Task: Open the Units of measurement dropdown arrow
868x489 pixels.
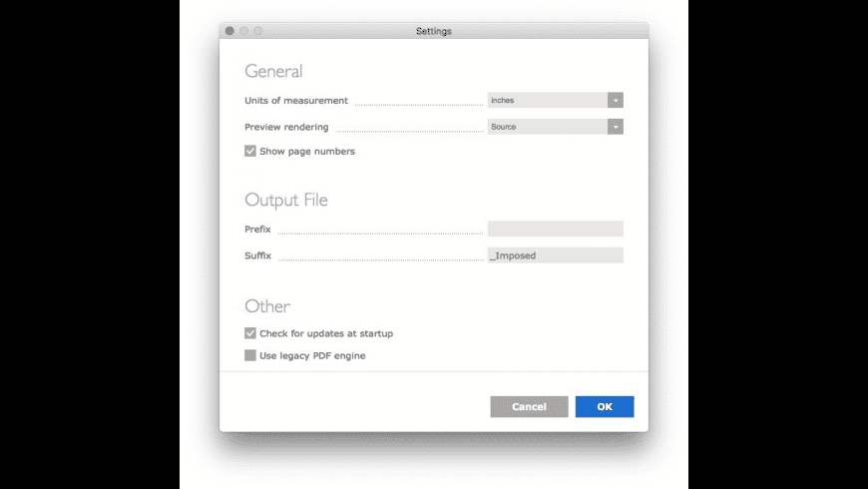Action: coord(615,100)
